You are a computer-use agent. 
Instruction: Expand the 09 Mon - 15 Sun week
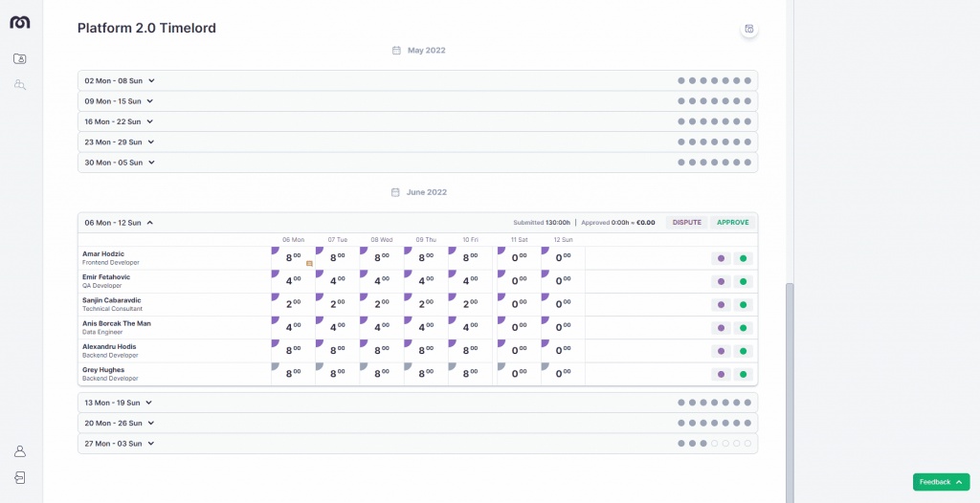tap(417, 101)
